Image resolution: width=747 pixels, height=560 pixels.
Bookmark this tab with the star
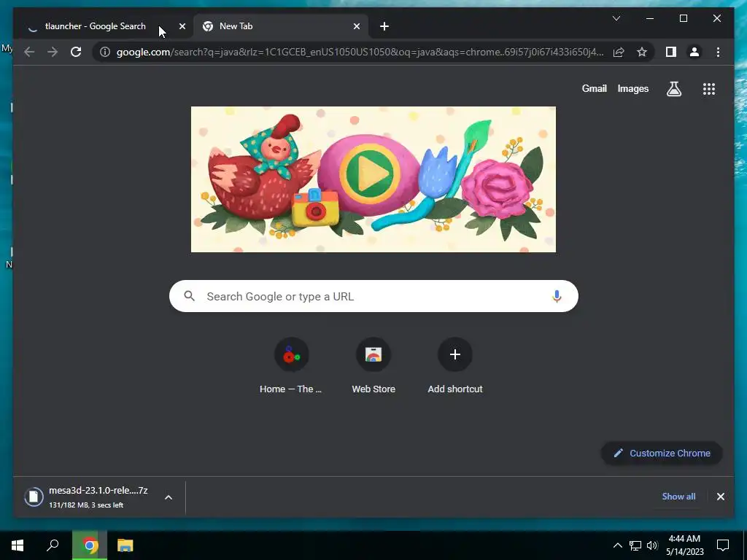642,52
